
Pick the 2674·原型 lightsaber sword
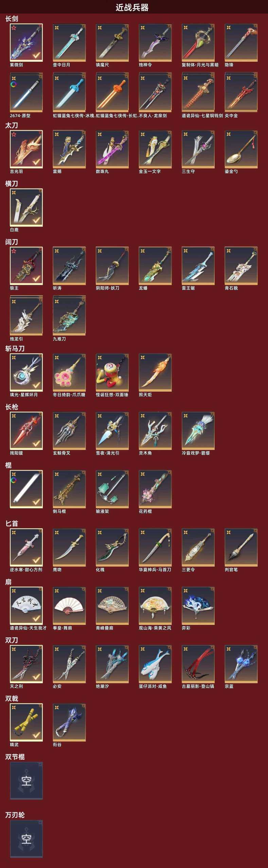click(26, 92)
